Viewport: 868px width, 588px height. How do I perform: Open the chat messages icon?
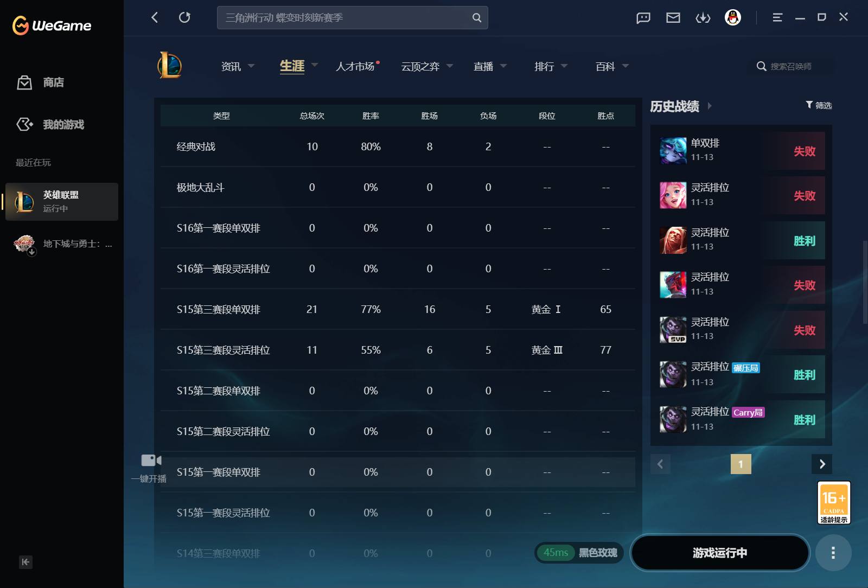[x=643, y=18]
